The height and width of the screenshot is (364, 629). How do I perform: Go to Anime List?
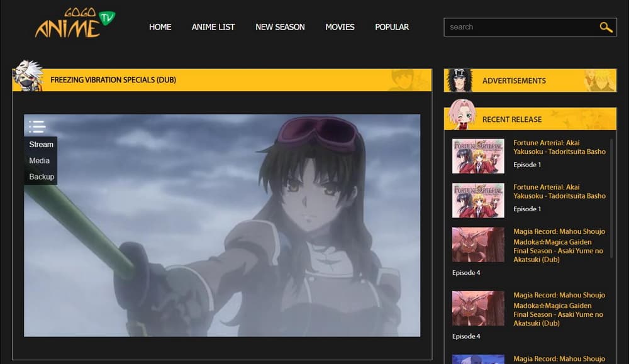[213, 27]
